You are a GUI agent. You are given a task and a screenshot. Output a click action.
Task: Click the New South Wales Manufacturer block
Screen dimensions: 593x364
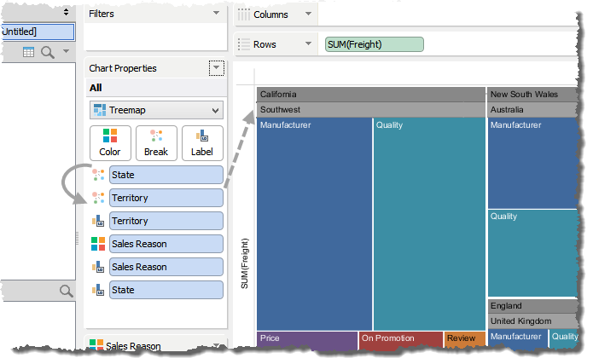533,163
